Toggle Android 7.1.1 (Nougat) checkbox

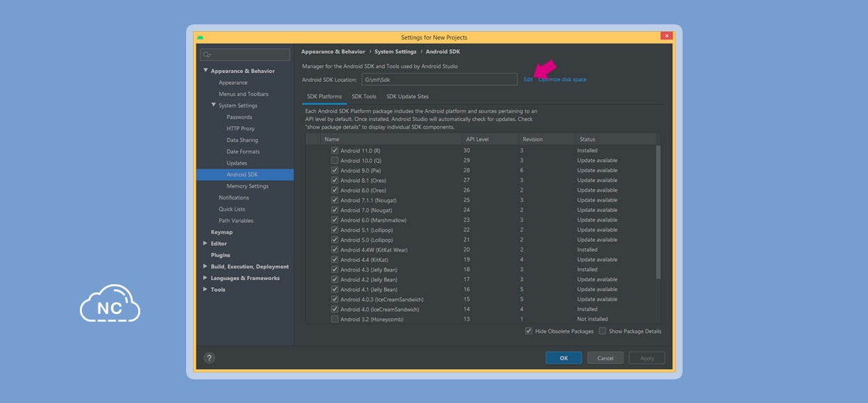point(335,200)
